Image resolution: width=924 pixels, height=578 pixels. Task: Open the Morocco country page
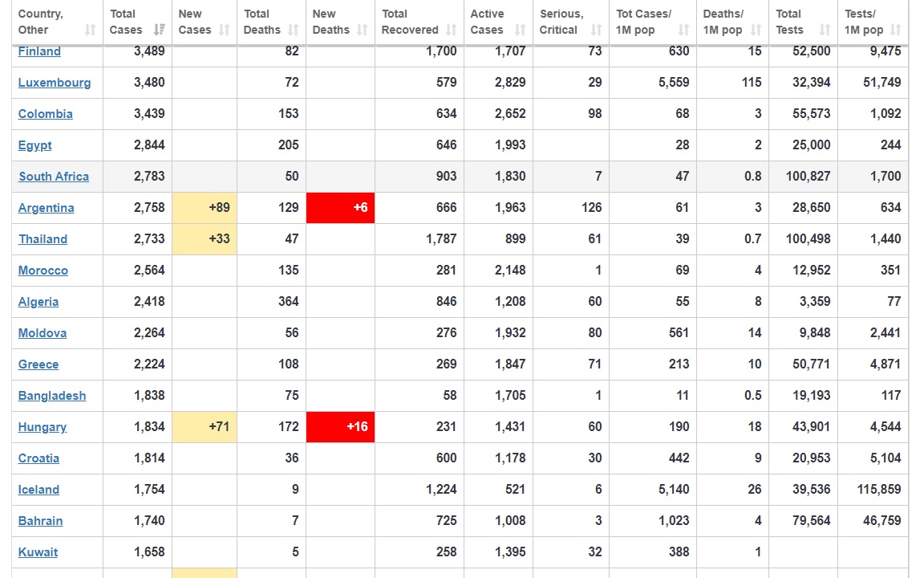point(43,270)
